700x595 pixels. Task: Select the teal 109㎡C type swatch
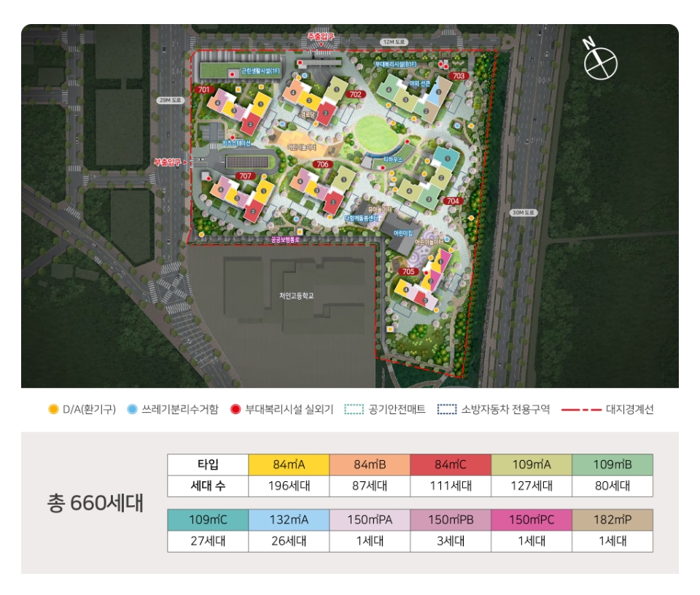coord(209,520)
